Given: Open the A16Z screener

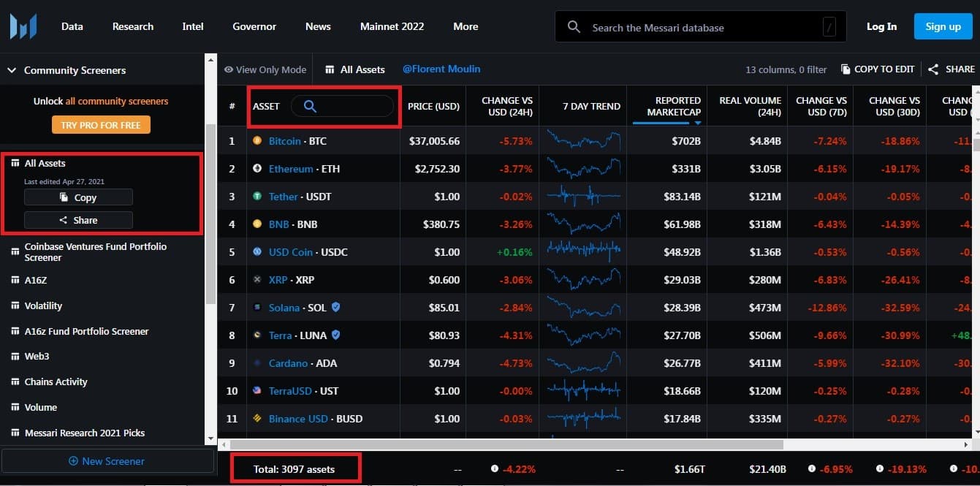Looking at the screenshot, I should coord(36,280).
